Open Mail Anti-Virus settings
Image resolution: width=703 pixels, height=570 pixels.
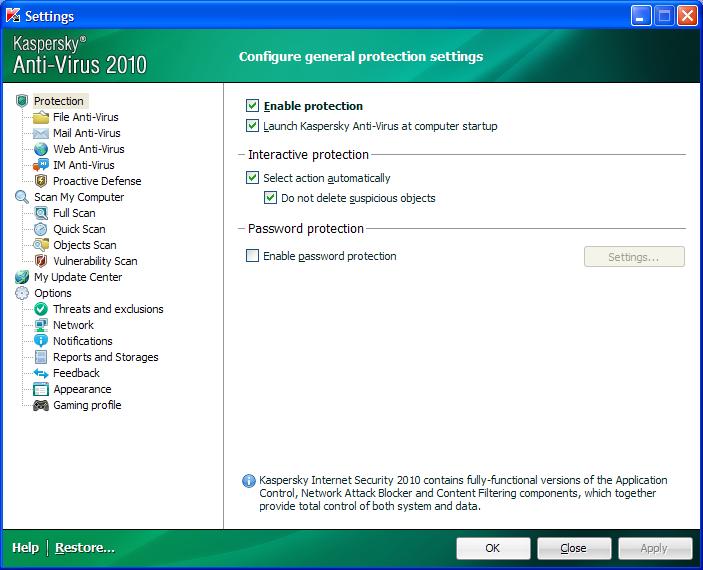tap(87, 133)
